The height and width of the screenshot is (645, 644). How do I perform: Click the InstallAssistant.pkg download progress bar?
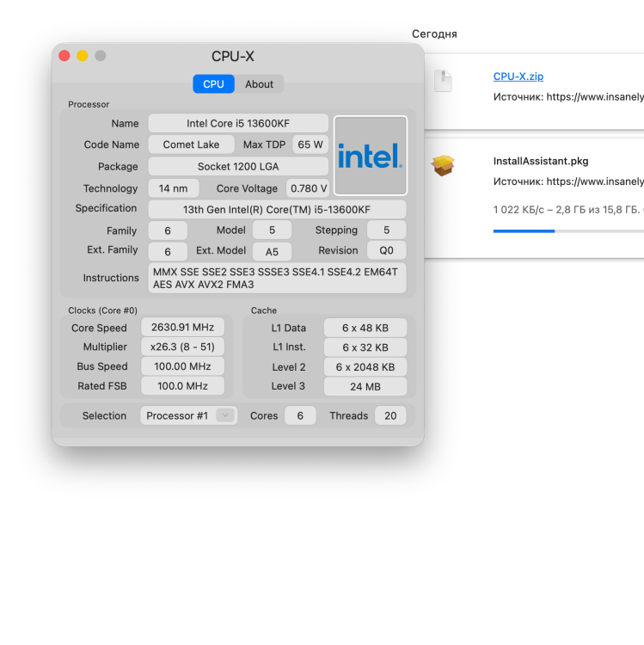coord(568,231)
